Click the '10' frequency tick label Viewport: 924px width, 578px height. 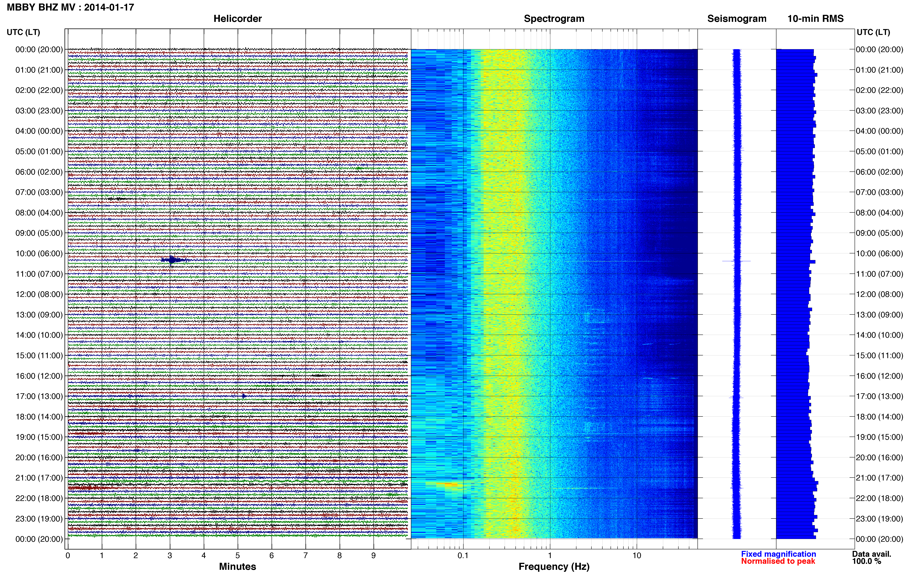tap(637, 555)
